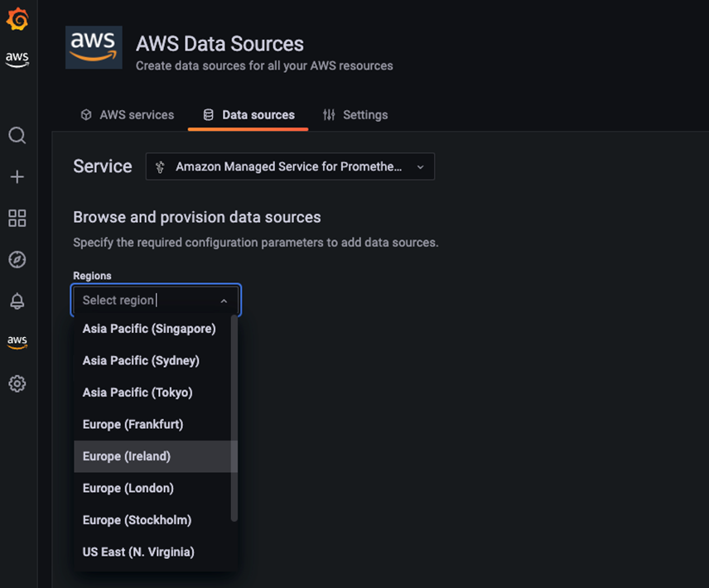709x588 pixels.
Task: Choose Asia Pacific (Sydney) region
Action: (152, 360)
